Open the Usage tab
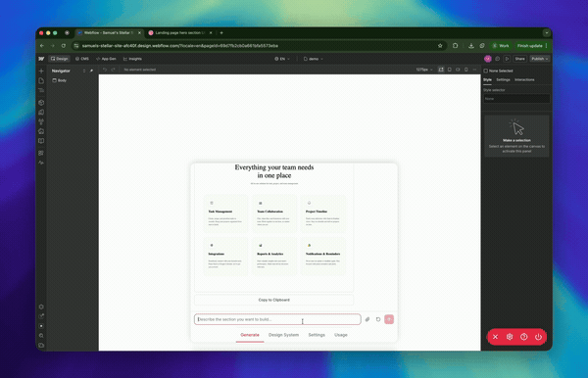 [x=341, y=335]
